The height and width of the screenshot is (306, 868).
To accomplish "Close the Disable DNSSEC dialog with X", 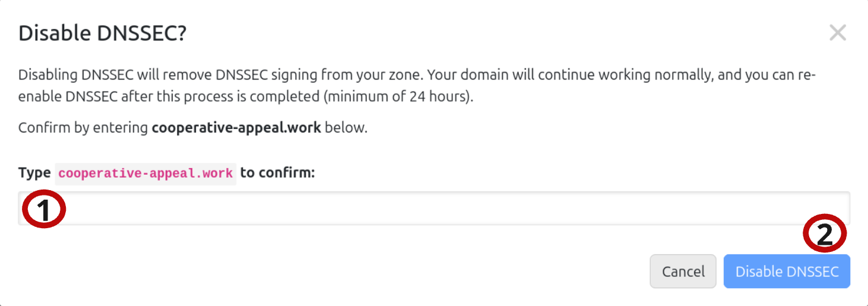I will click(837, 33).
